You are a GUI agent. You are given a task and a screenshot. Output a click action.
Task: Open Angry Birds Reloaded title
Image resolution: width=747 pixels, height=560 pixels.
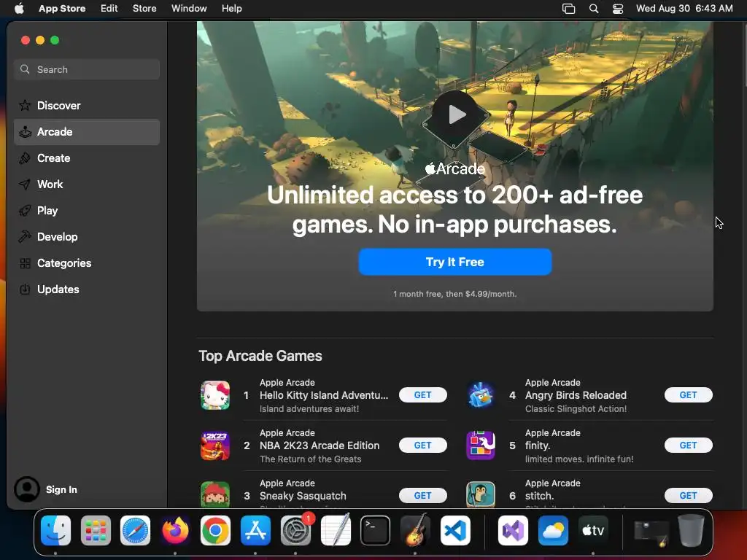pos(576,395)
